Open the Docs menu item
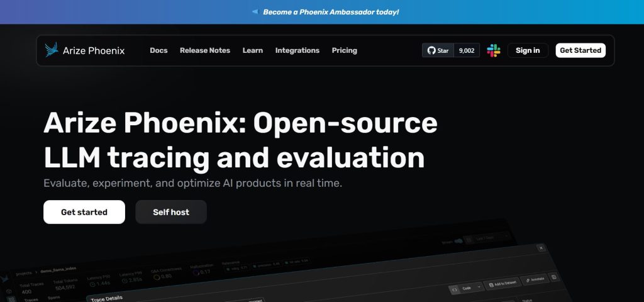 click(158, 50)
